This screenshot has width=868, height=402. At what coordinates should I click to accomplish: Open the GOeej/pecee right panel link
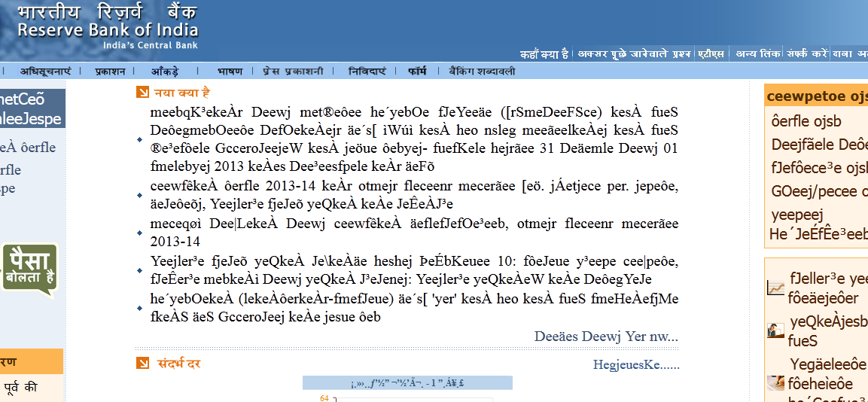click(x=819, y=191)
